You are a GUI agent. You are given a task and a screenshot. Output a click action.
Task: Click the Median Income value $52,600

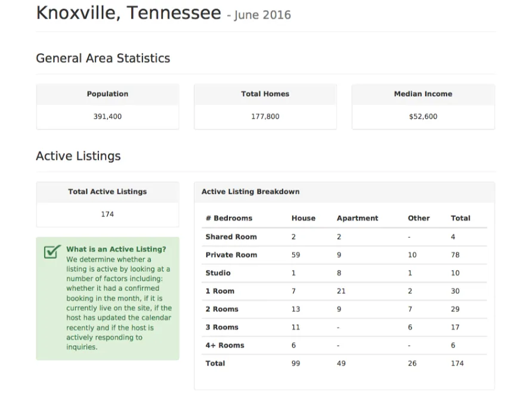click(x=423, y=117)
